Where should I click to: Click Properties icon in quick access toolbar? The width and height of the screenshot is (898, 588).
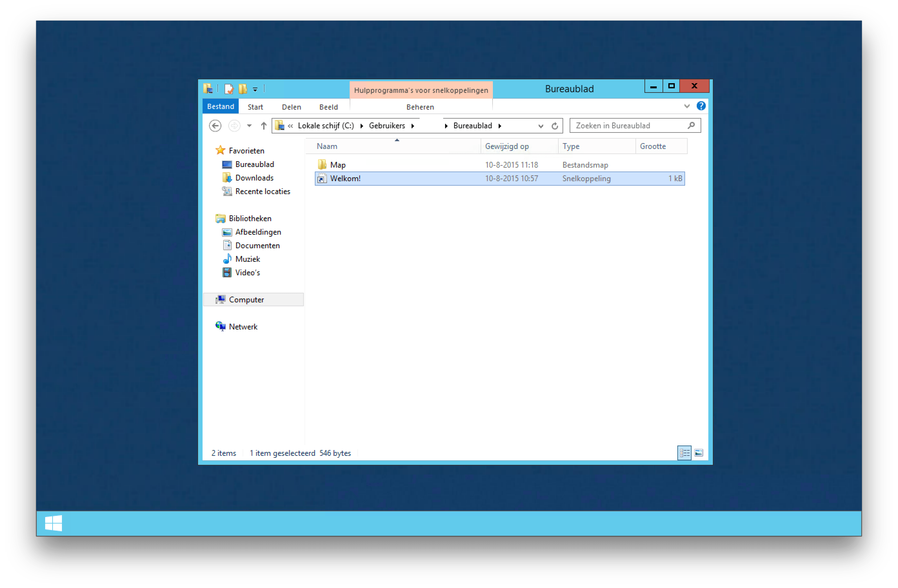229,89
